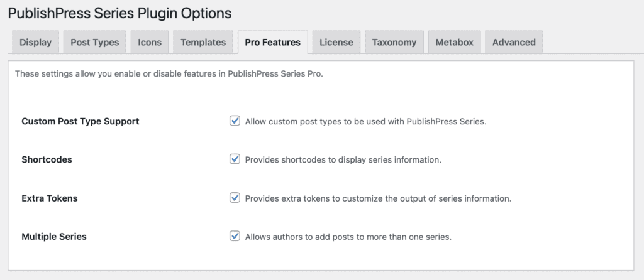Open the License tab
Viewport: 644px width, 280px height.
[336, 42]
